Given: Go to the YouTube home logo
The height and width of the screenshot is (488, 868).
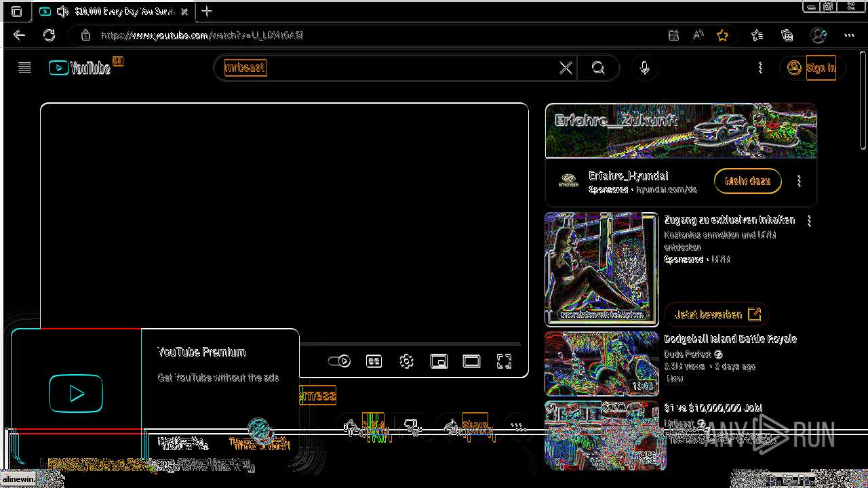Looking at the screenshot, I should (80, 68).
